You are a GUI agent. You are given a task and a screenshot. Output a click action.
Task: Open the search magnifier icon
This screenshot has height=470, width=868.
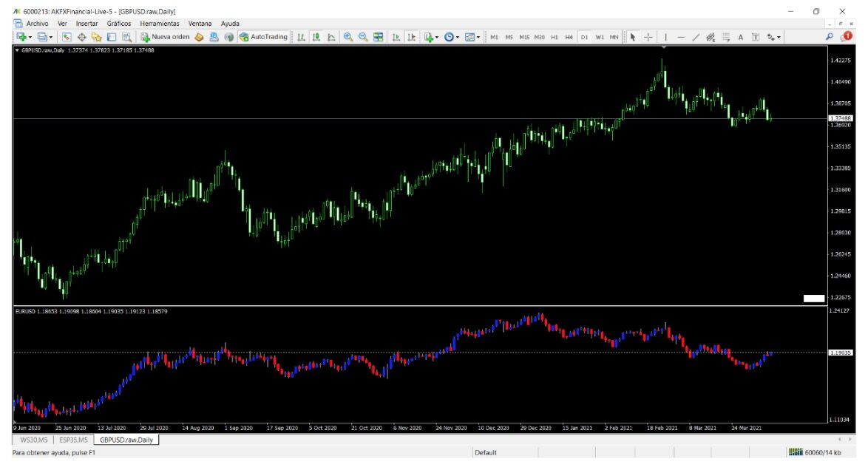(829, 37)
